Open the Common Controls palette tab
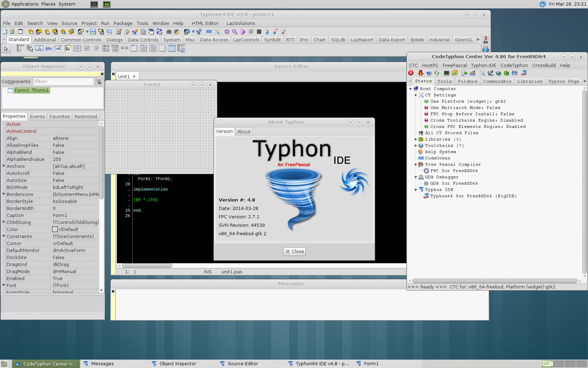 [x=81, y=40]
